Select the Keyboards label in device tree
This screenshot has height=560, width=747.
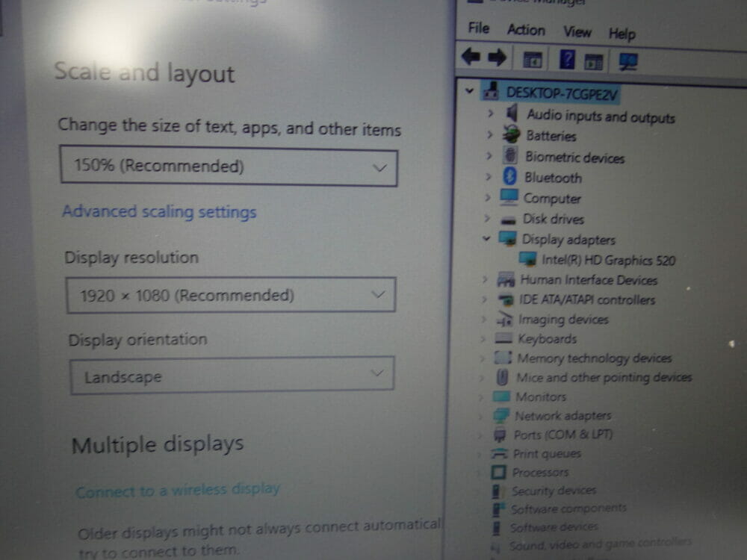[x=547, y=338]
